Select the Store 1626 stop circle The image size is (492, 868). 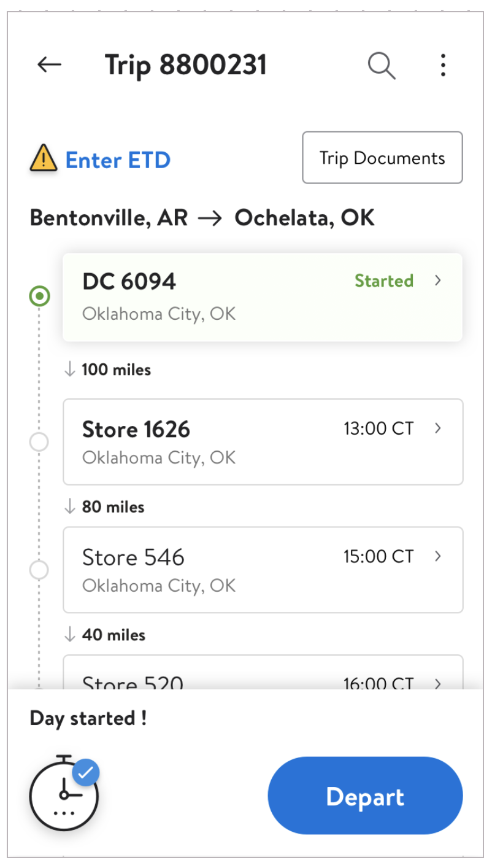point(39,442)
